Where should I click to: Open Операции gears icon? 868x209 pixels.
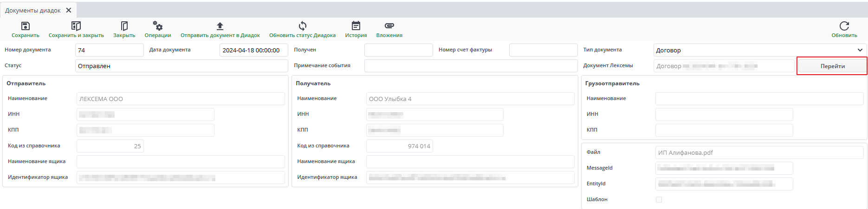pyautogui.click(x=158, y=26)
